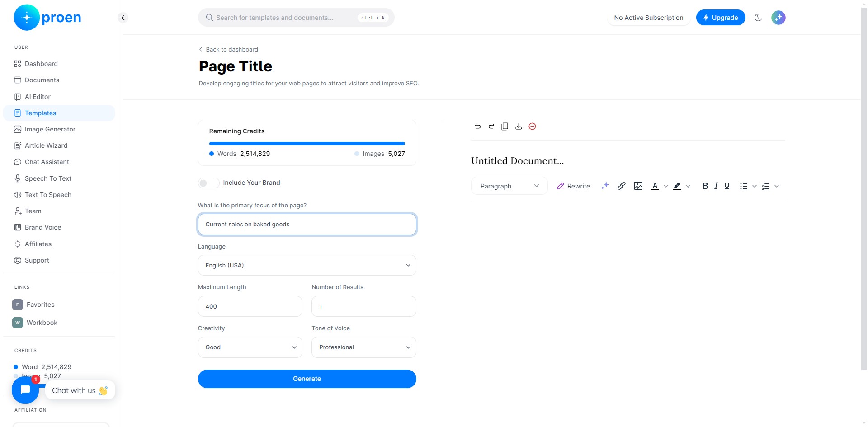Collapse the sidebar with the arrow button
This screenshot has height=427, width=868.
(x=123, y=18)
